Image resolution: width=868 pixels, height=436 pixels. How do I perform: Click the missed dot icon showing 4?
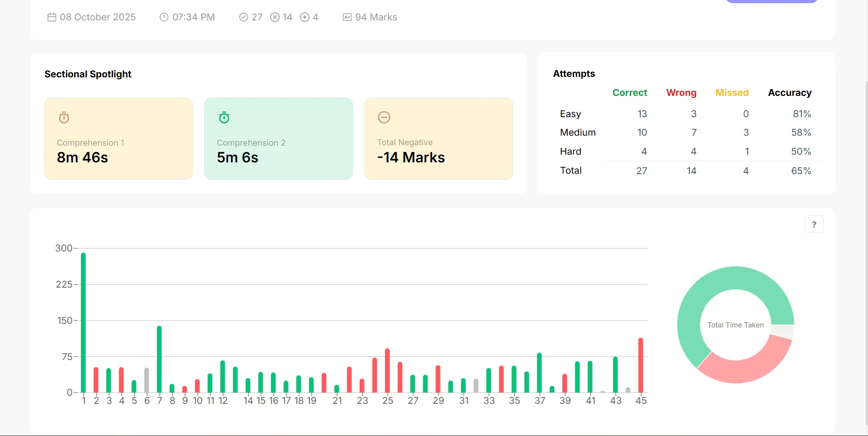tap(305, 17)
